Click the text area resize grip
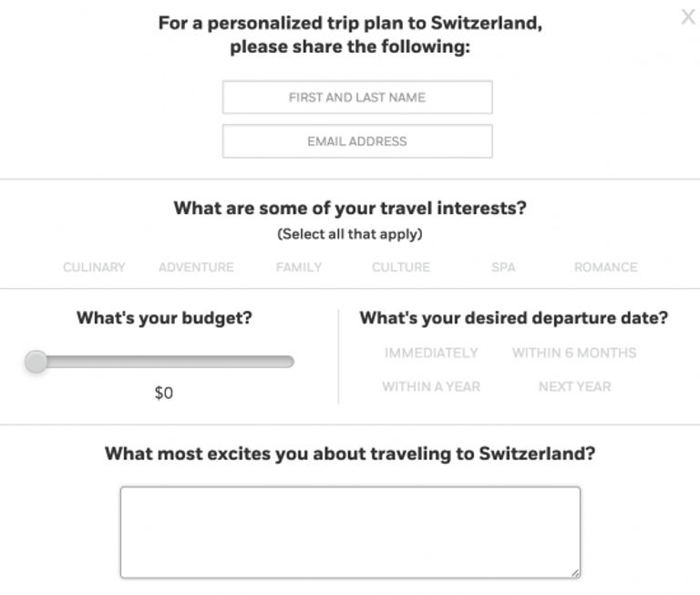This screenshot has height=595, width=700. tap(575, 573)
